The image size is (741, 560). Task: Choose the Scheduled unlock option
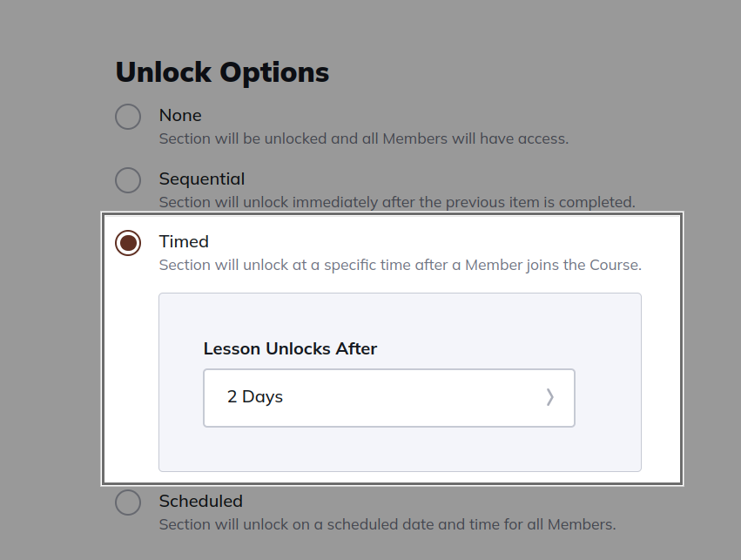point(128,503)
